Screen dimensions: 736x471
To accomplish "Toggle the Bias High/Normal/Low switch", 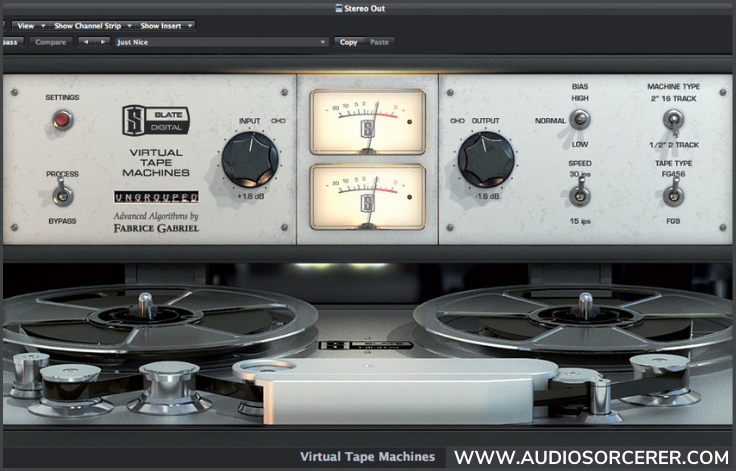I will (580, 120).
